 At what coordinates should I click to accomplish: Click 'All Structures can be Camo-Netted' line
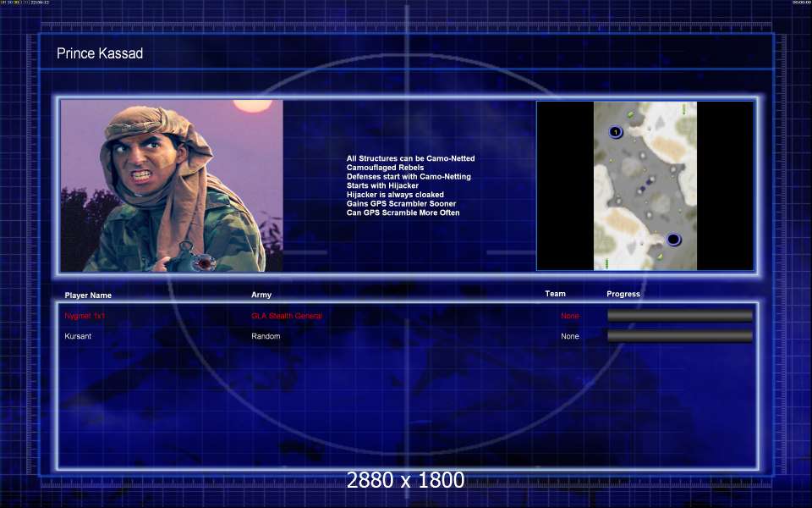pyautogui.click(x=411, y=158)
